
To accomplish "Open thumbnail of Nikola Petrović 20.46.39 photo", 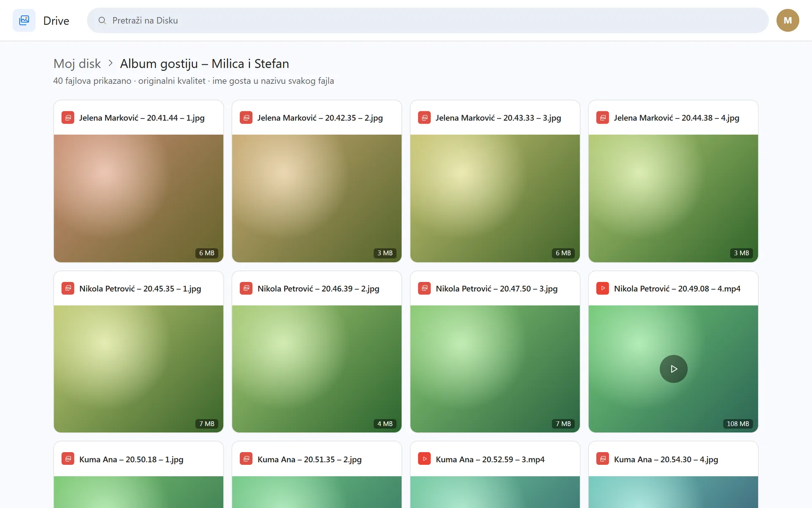I will [317, 369].
